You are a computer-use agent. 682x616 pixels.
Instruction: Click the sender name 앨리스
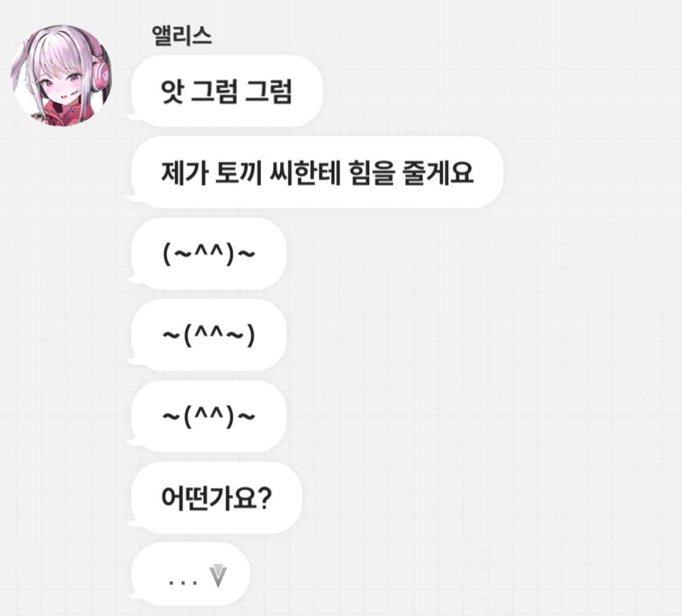coord(181,35)
